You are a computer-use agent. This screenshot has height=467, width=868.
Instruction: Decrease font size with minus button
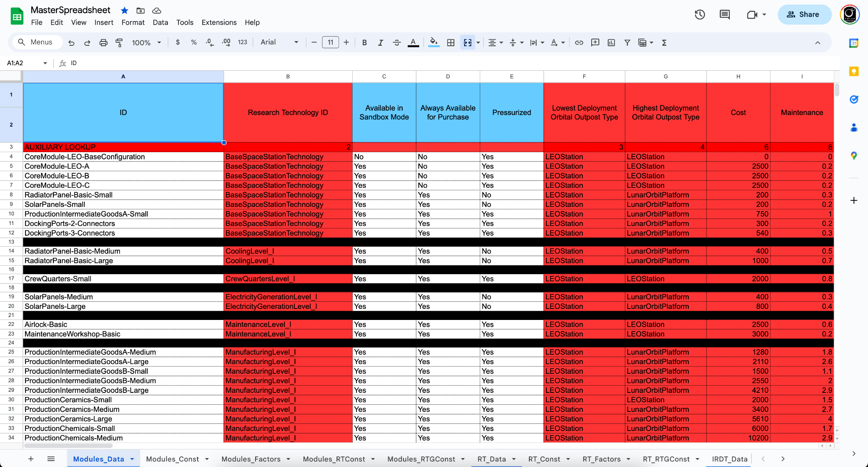click(314, 42)
